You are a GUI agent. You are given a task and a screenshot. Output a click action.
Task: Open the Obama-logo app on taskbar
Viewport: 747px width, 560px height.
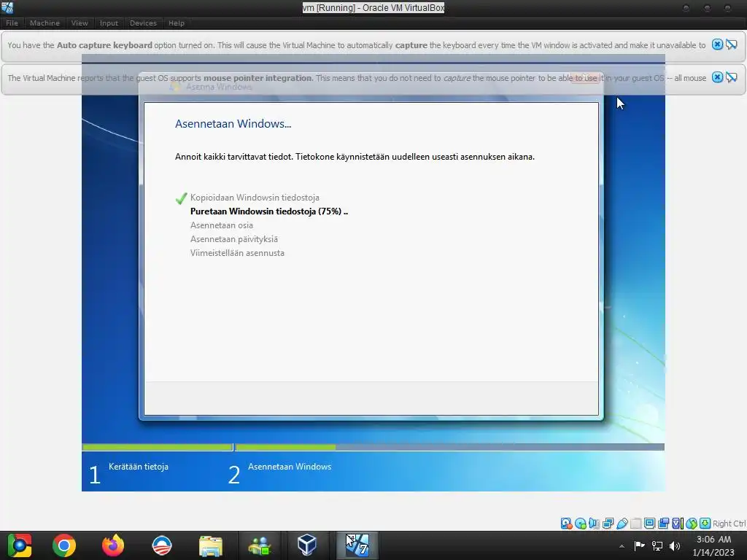(x=161, y=545)
